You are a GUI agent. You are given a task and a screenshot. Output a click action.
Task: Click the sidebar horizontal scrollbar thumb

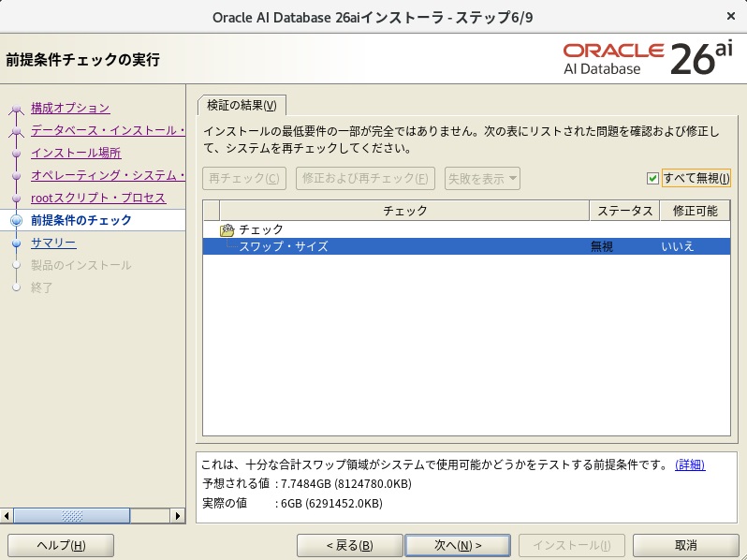[72, 516]
